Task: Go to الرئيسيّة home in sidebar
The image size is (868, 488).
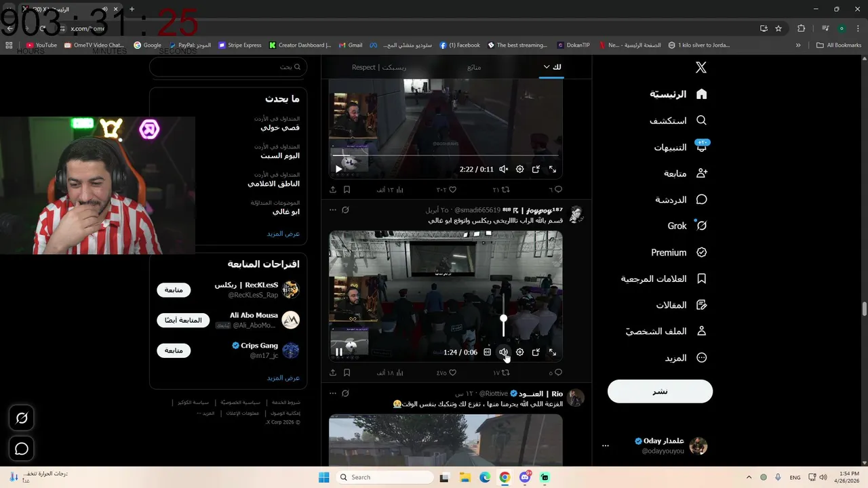Action: (678, 94)
